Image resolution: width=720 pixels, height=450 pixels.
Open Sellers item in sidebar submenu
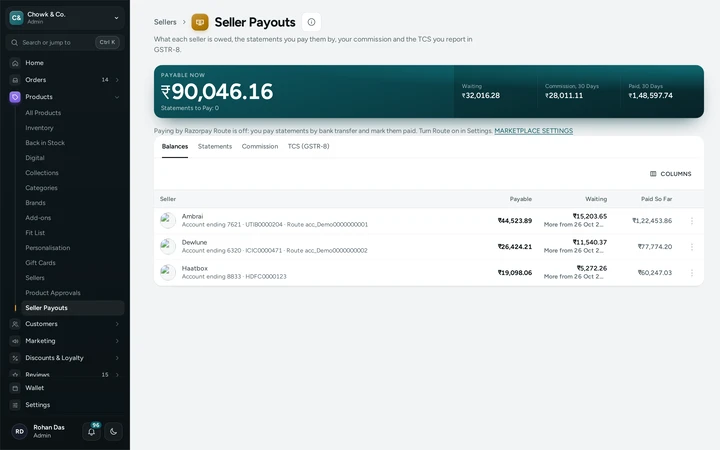pyautogui.click(x=35, y=278)
